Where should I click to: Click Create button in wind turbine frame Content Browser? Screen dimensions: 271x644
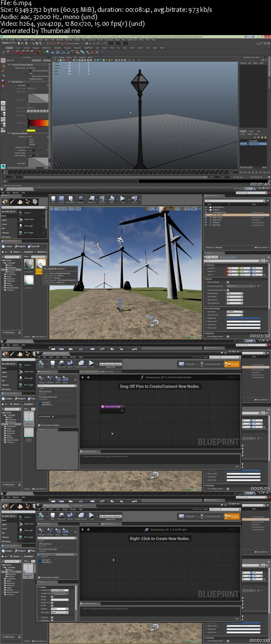7,247
